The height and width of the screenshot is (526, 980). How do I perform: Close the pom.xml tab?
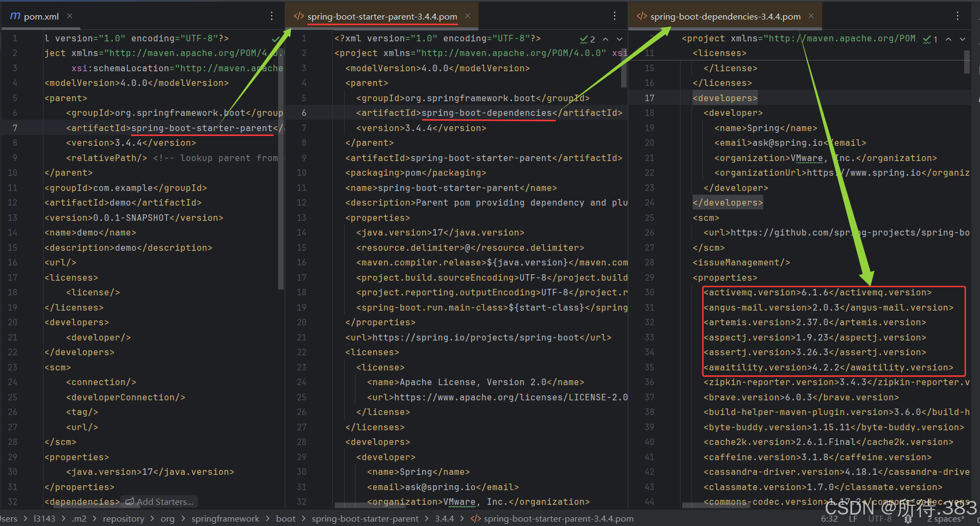click(70, 16)
